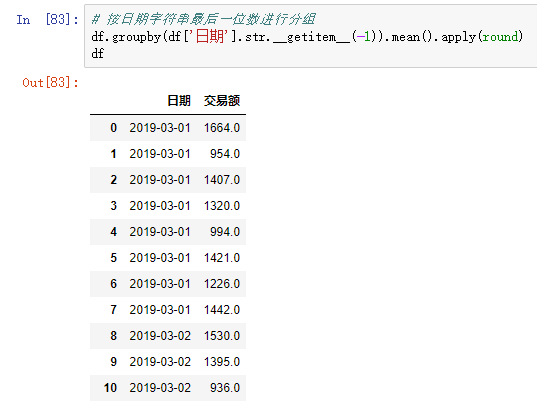Select value 1442.0 in row 7
The width and height of the screenshot is (537, 402).
pyautogui.click(x=222, y=310)
